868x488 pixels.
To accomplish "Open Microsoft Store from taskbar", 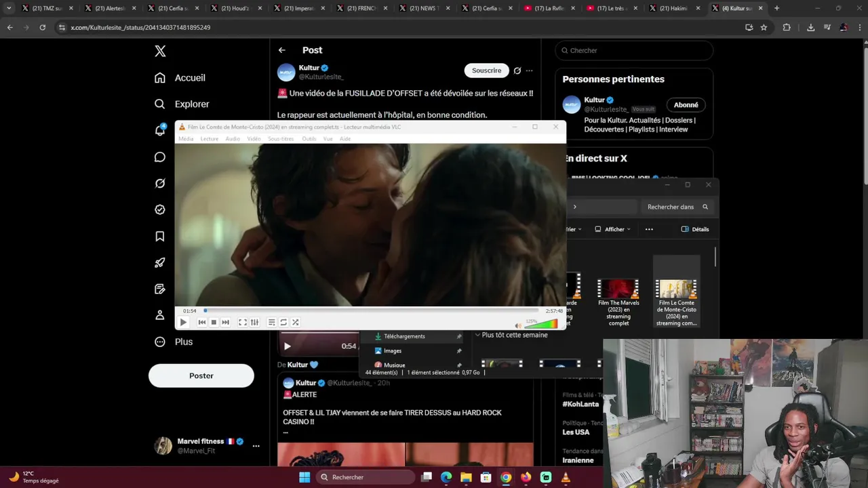I will tap(486, 477).
